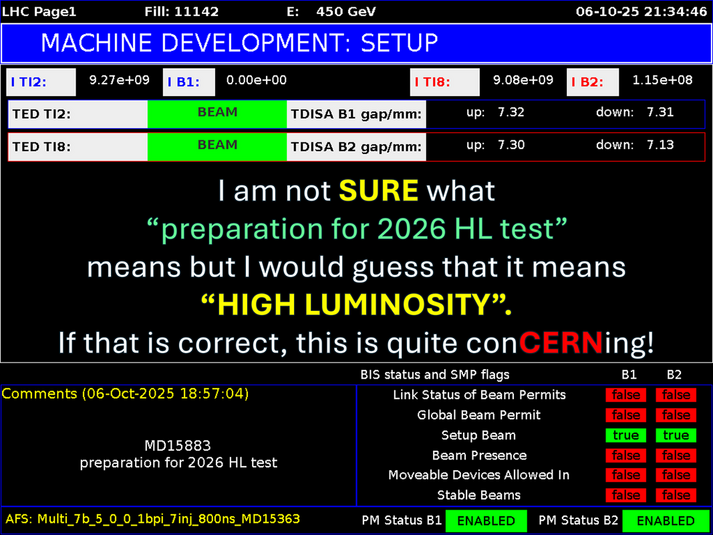Image resolution: width=713 pixels, height=535 pixels.
Task: Click the PM Status B1 ENABLED indicator
Action: 486,521
